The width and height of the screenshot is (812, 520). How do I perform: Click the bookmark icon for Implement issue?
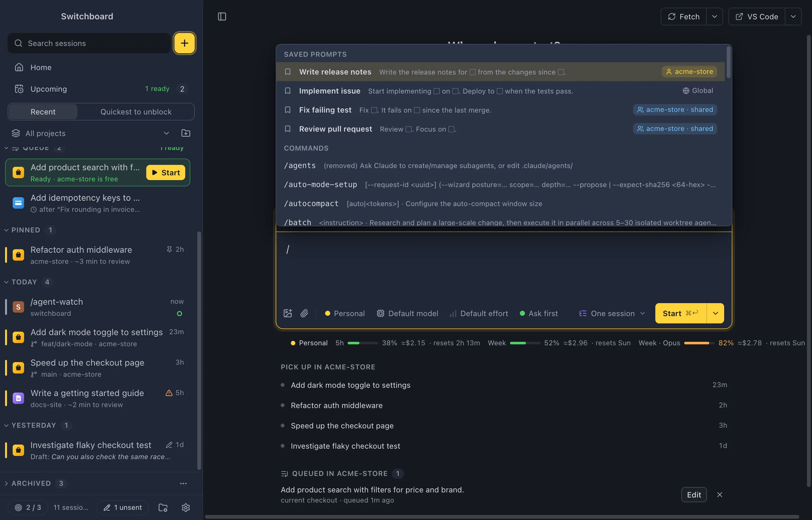pos(288,91)
